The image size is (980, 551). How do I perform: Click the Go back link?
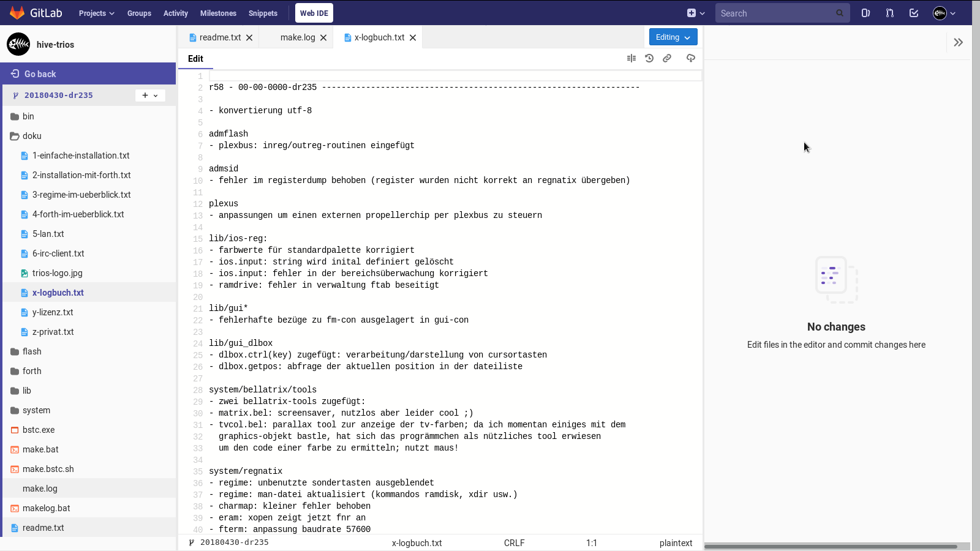40,74
